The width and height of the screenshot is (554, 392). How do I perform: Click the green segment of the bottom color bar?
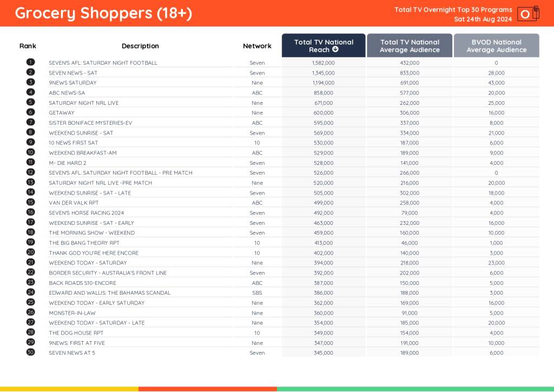[x=415, y=389]
